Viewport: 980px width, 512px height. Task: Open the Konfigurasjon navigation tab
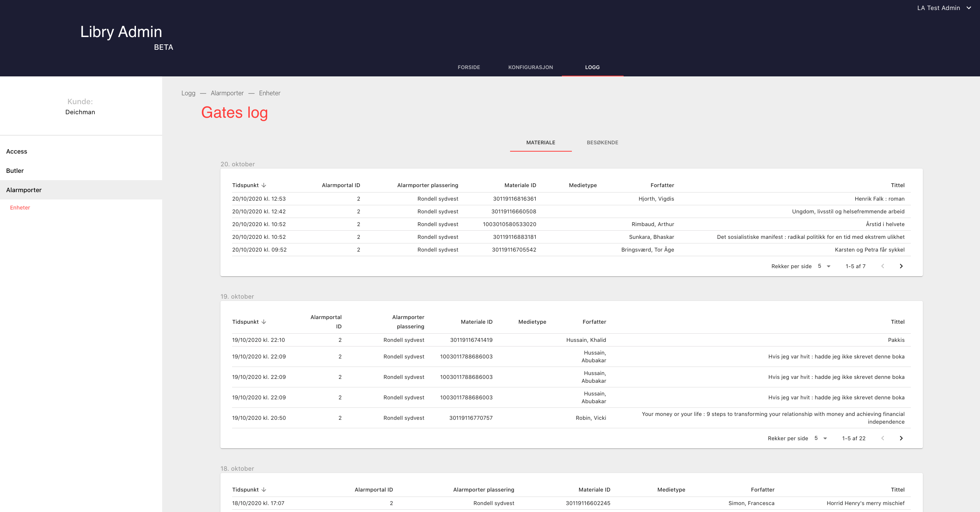click(x=531, y=67)
